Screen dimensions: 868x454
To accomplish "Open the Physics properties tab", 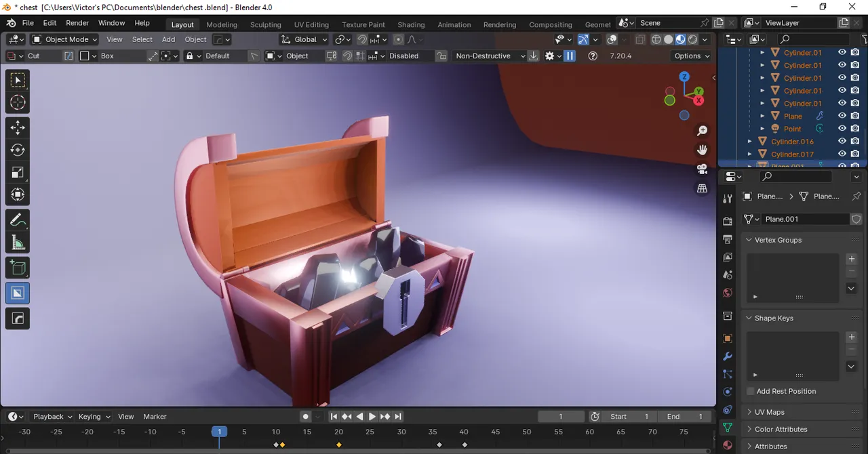I will click(728, 392).
